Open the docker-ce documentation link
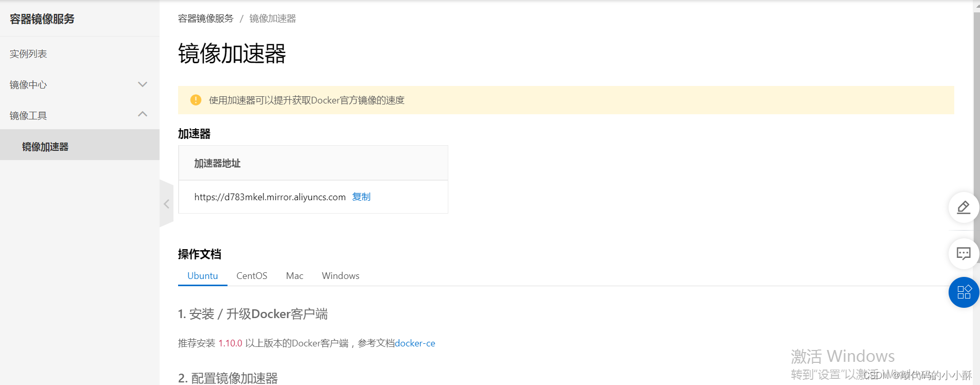This screenshot has width=980, height=385. (x=415, y=343)
